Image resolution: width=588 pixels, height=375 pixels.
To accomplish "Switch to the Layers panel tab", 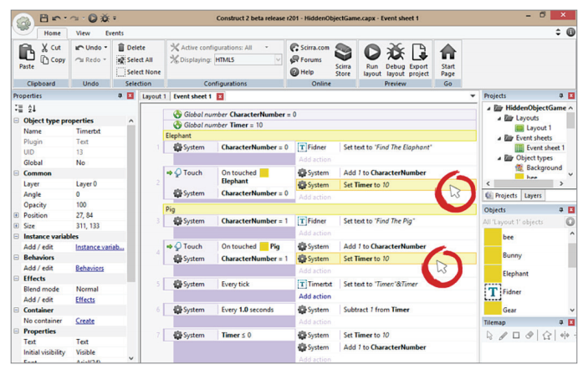I will click(533, 196).
